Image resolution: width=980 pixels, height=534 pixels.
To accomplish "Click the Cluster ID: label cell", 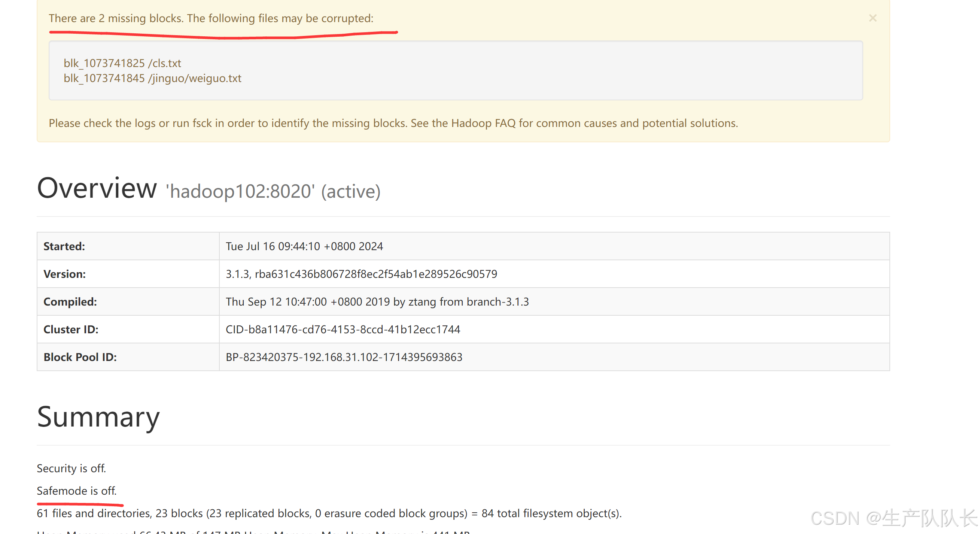I will (x=128, y=329).
